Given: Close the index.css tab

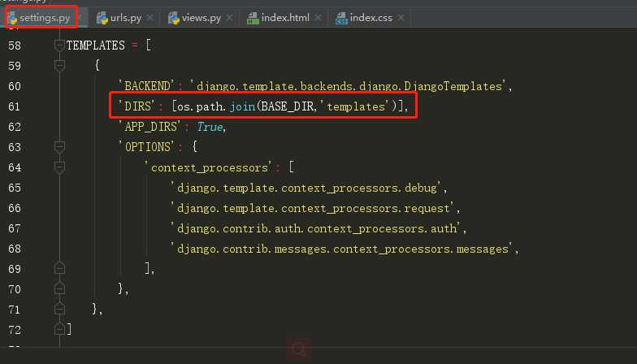Looking at the screenshot, I should (x=401, y=18).
